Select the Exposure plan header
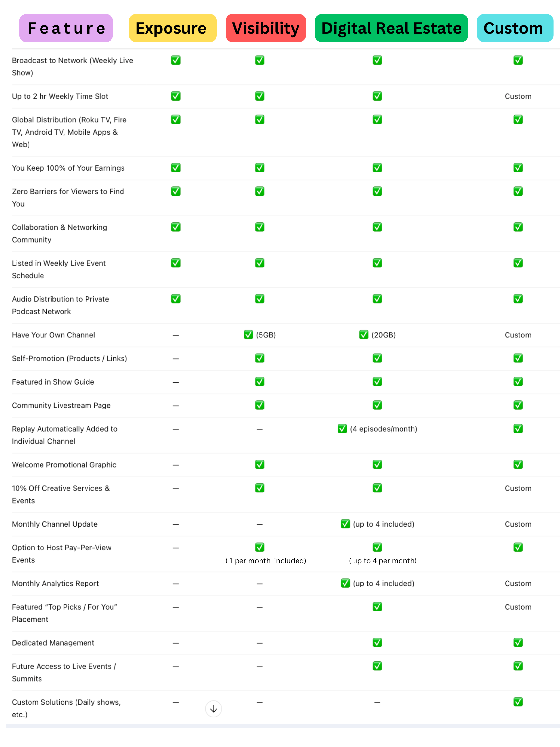This screenshot has width=560, height=747. (172, 28)
